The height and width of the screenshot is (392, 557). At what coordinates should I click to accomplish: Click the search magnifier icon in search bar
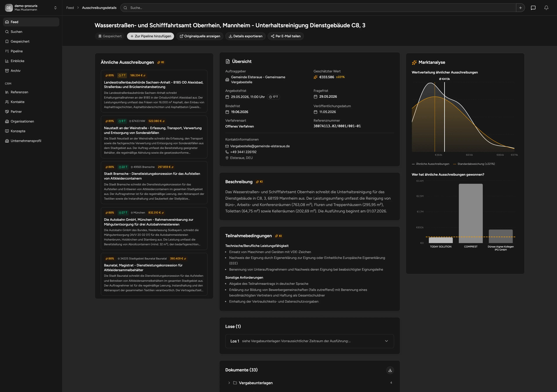coord(125,8)
